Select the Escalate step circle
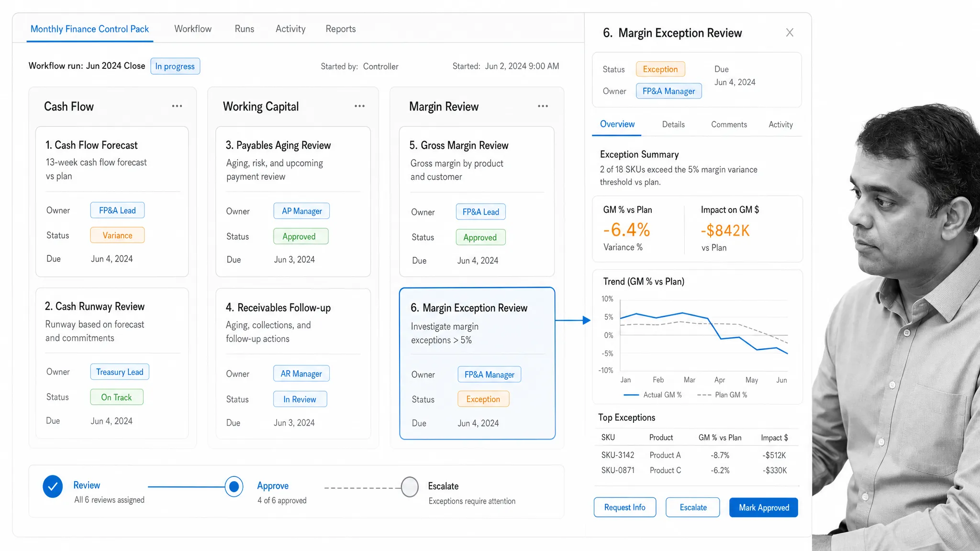This screenshot has height=551, width=980. point(410,487)
